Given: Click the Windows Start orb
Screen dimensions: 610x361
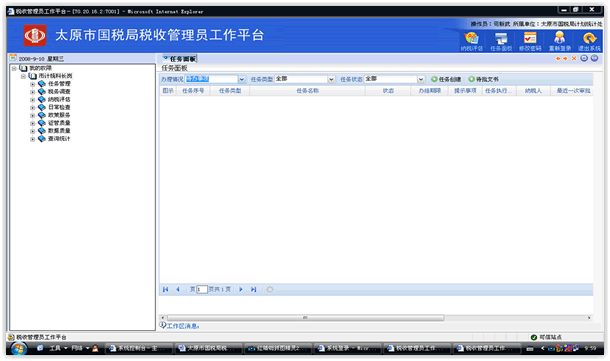Looking at the screenshot, I should 18,348.
